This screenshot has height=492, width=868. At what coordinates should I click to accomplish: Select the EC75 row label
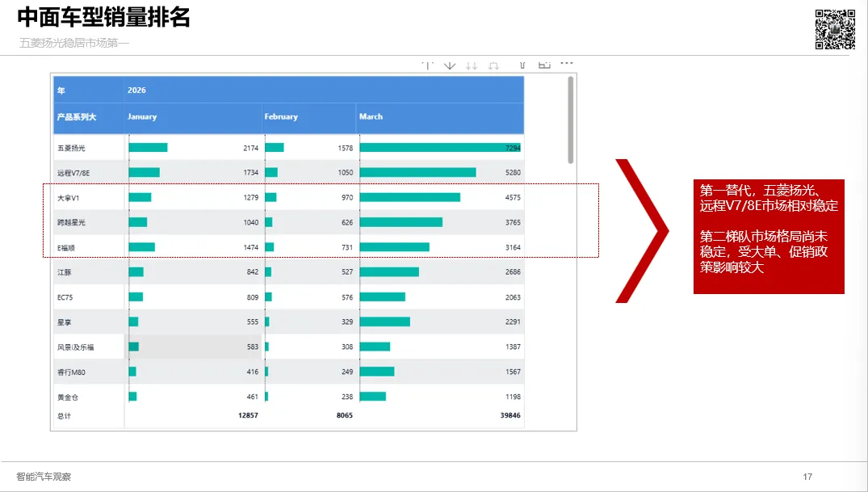(x=65, y=297)
